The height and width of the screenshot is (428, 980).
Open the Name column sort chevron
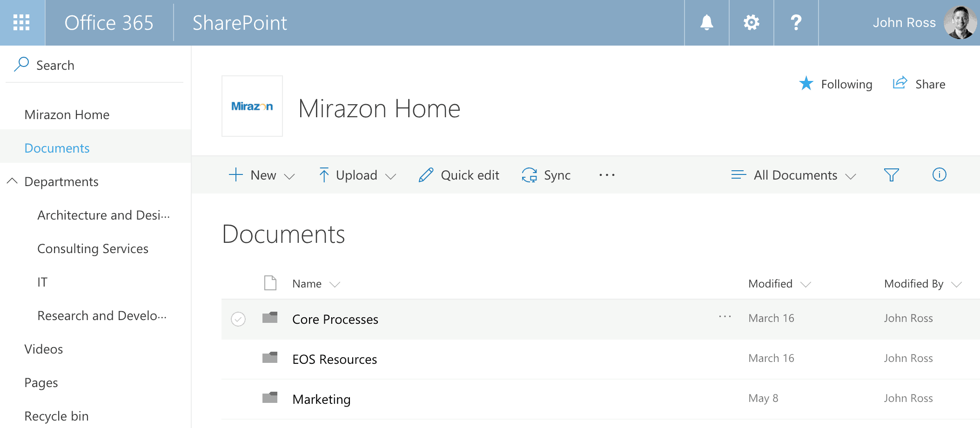coord(335,284)
